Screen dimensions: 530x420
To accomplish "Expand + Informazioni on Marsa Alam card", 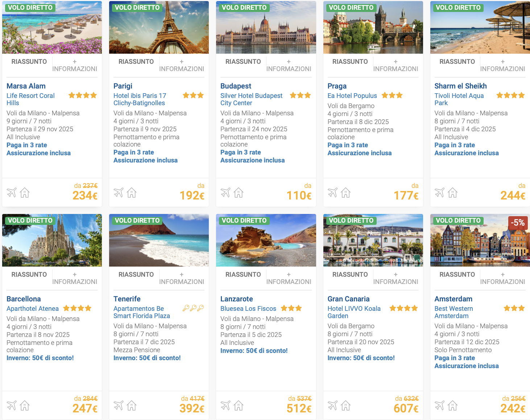I will coord(75,65).
